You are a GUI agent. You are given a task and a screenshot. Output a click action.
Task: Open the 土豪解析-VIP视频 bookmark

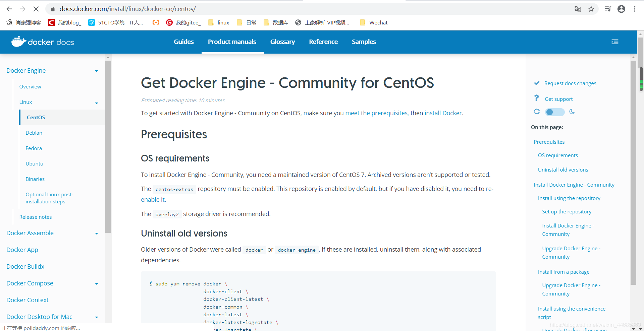point(322,22)
